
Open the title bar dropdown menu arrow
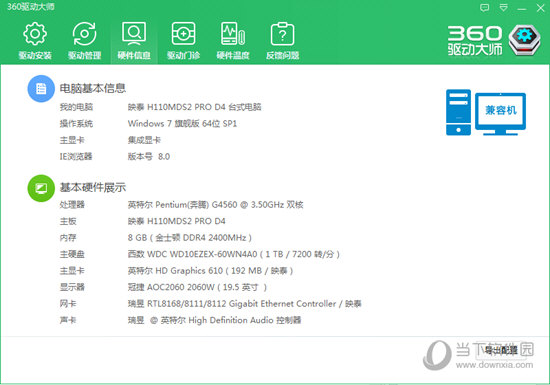[503, 8]
